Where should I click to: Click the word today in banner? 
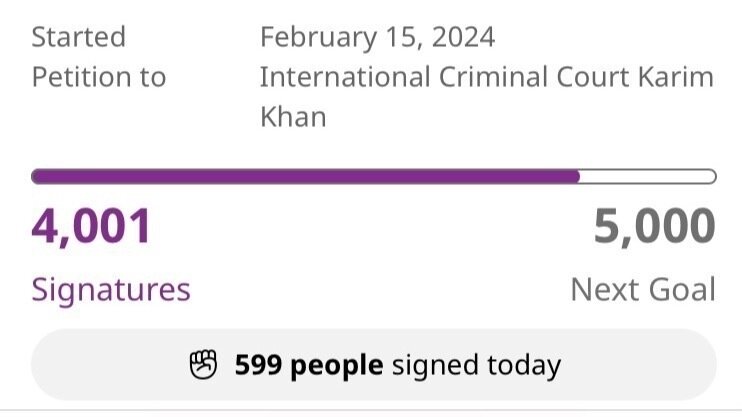[524, 365]
